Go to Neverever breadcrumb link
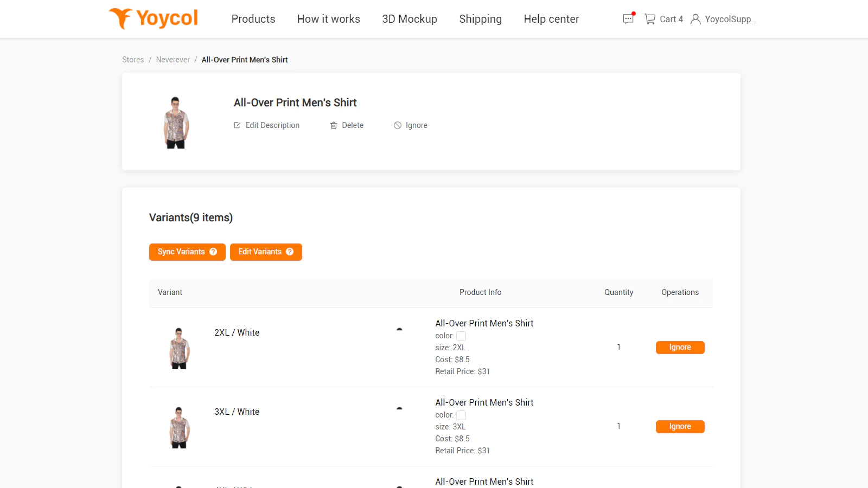 pos(173,60)
